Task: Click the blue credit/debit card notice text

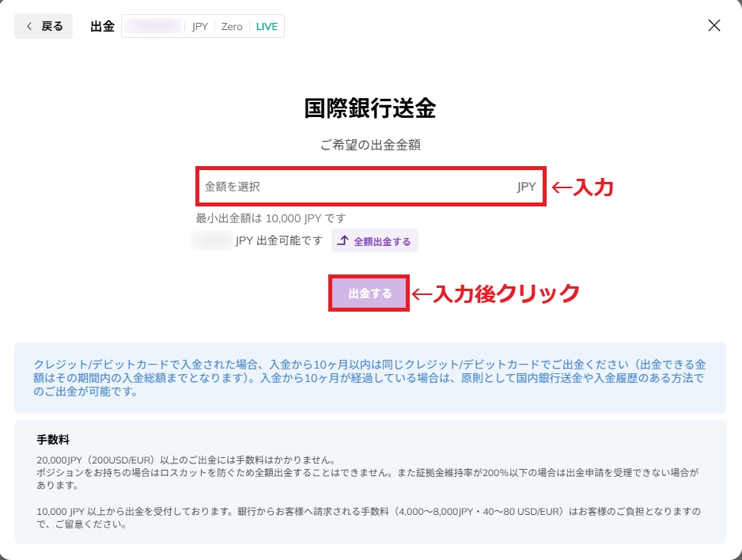Action: (369, 378)
